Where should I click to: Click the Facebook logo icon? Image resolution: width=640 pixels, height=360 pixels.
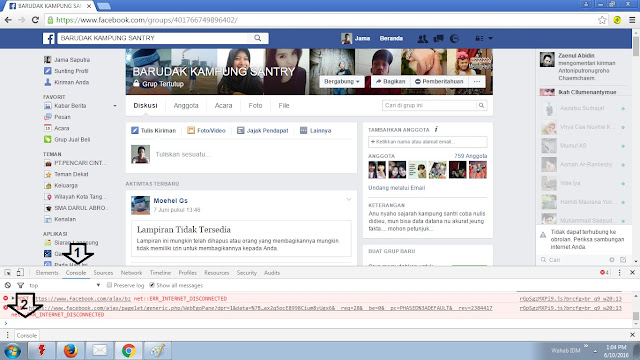tap(49, 38)
